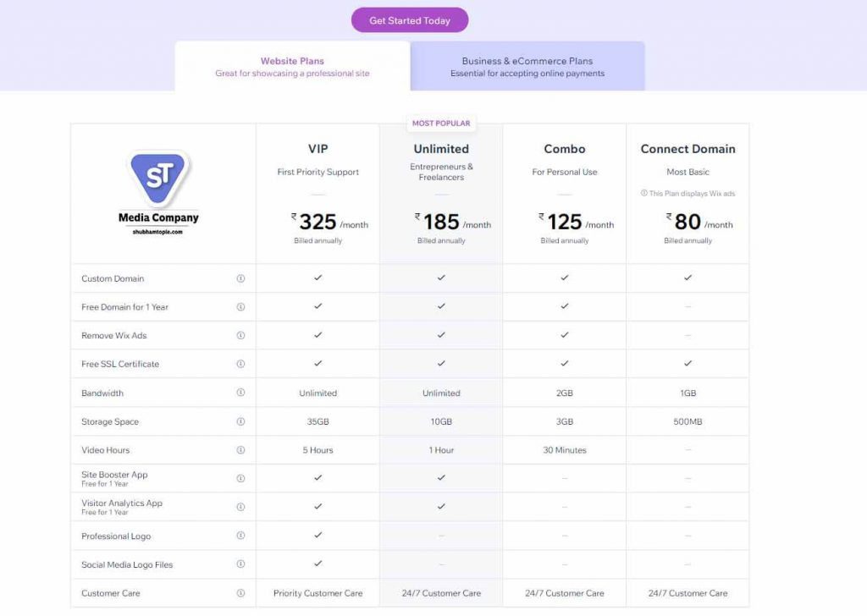Open the Video Hours info icon
Viewport: 867px width, 616px height.
click(x=240, y=449)
